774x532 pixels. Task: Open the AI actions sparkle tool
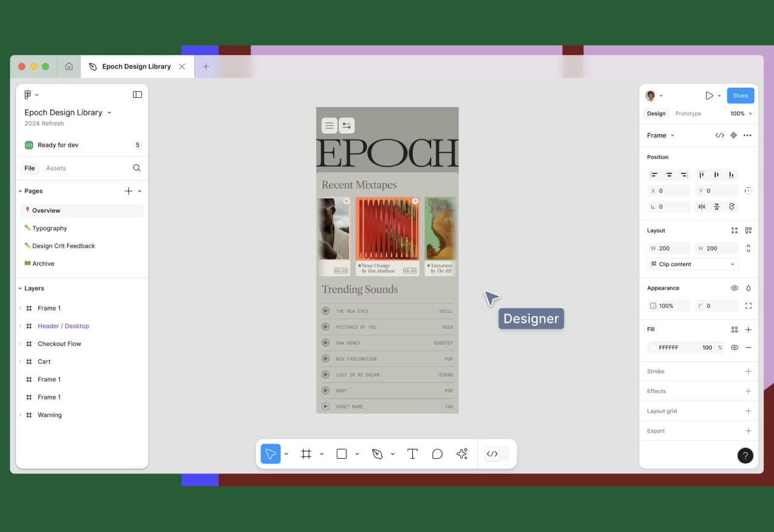[x=462, y=454]
